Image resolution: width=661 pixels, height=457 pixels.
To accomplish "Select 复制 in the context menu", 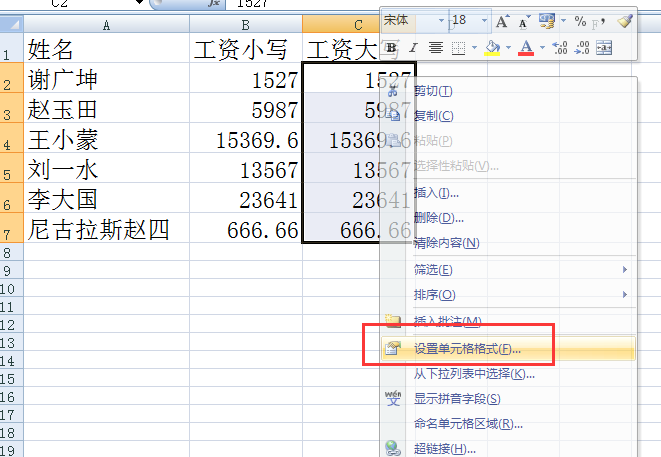I will [x=433, y=116].
